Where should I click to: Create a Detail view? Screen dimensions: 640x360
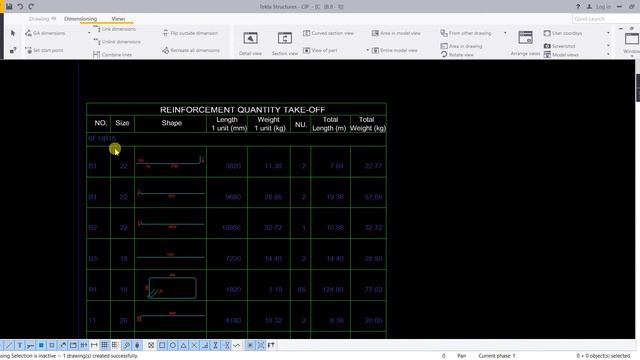pos(250,43)
